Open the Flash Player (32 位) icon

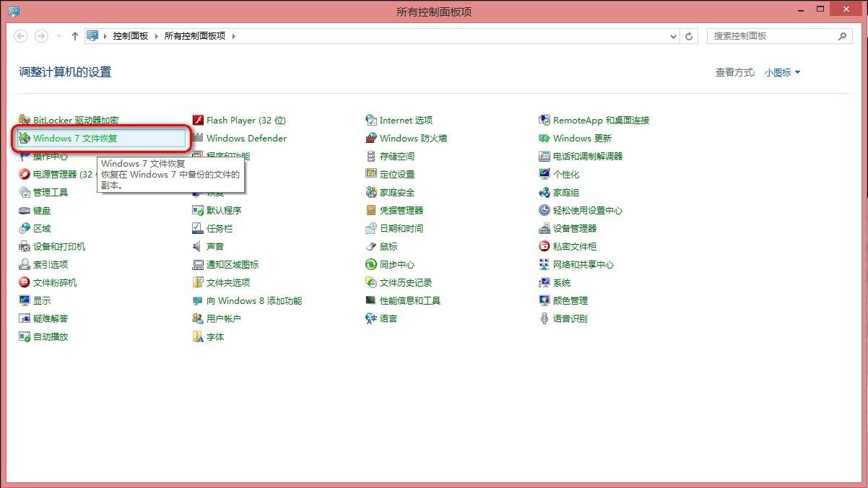198,121
